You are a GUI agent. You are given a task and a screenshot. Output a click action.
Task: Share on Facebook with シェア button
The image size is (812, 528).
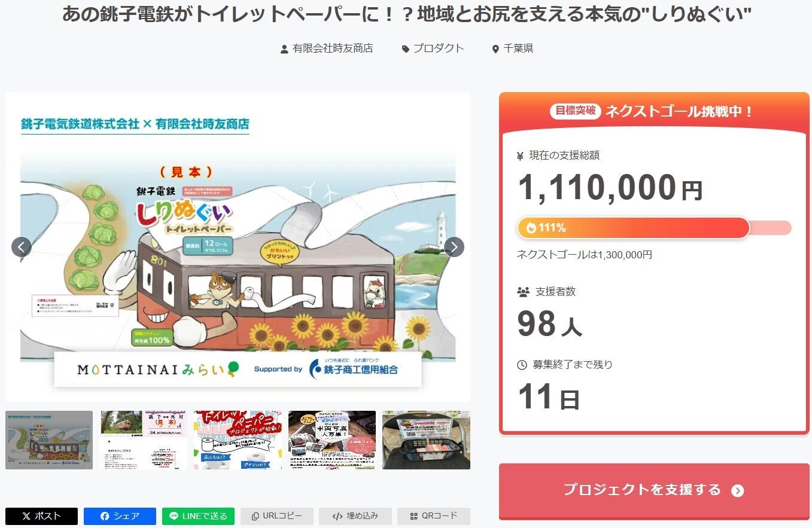pyautogui.click(x=120, y=516)
